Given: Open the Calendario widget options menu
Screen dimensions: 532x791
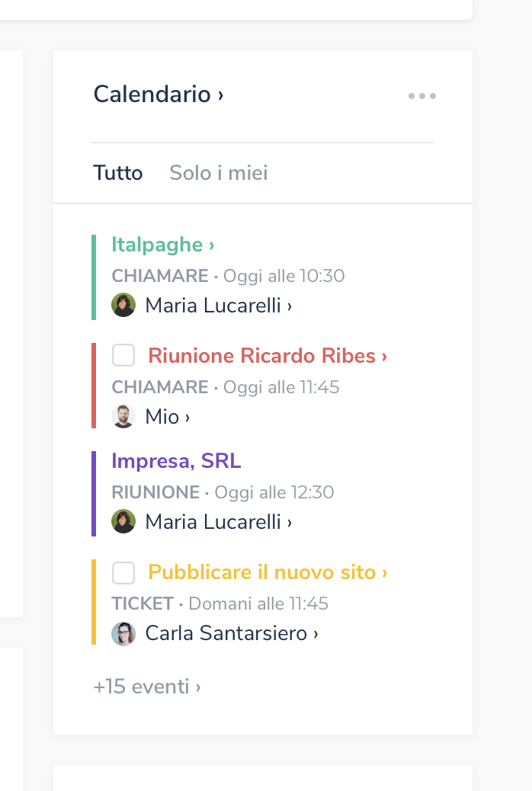Looking at the screenshot, I should [x=421, y=96].
